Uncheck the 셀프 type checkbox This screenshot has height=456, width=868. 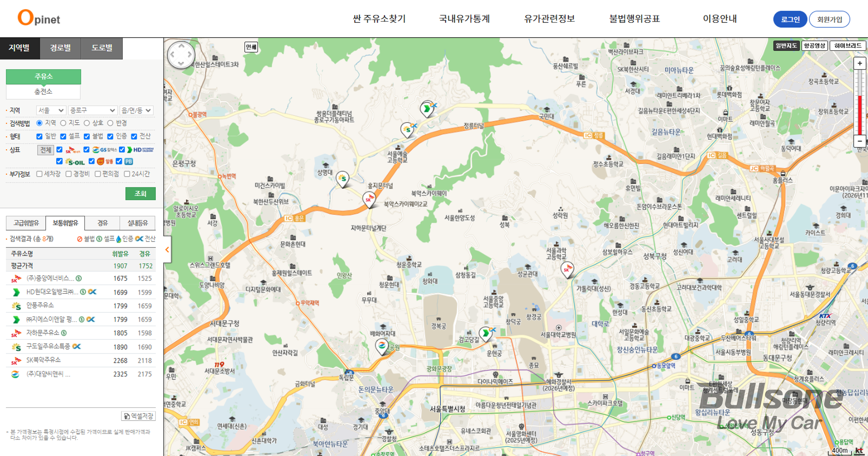[63, 136]
